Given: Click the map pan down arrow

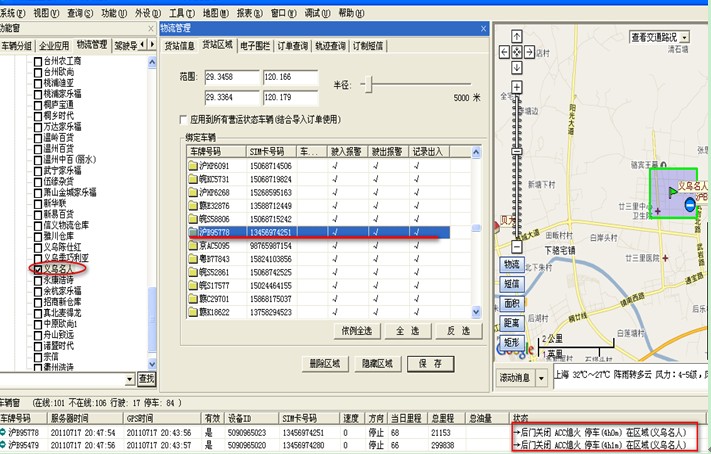Looking at the screenshot, I should [x=516, y=65].
